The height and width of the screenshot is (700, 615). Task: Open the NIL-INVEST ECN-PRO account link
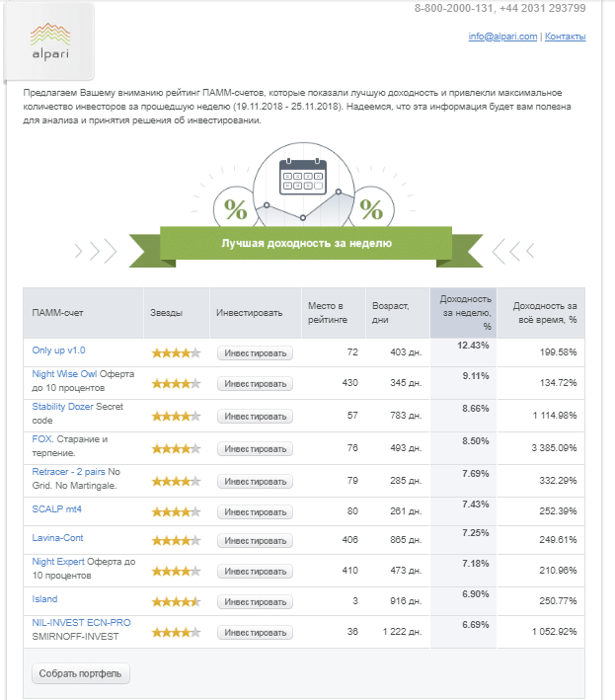tap(81, 622)
